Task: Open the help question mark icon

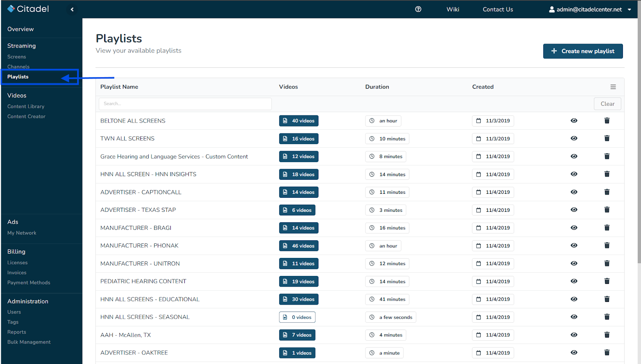Action: [418, 9]
